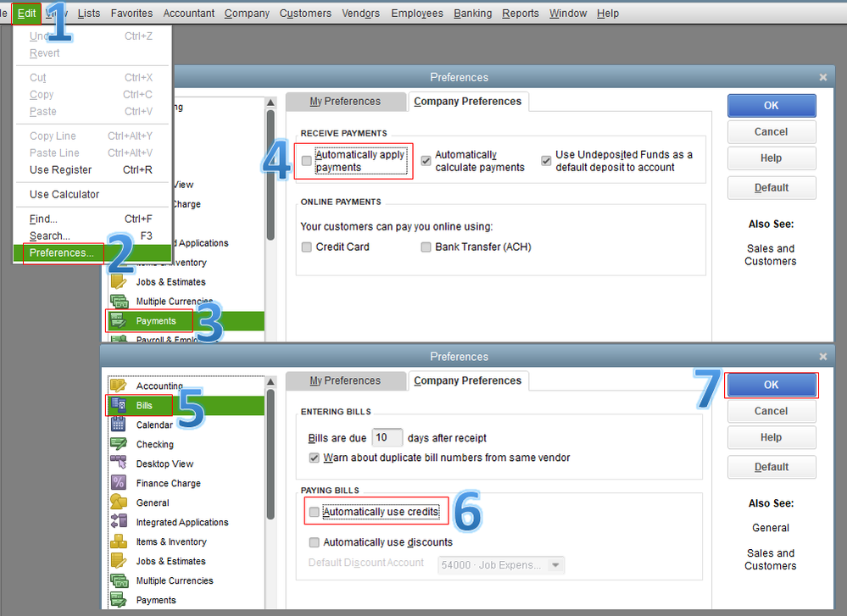Click Cancel in the upper Preferences dialog

click(772, 131)
